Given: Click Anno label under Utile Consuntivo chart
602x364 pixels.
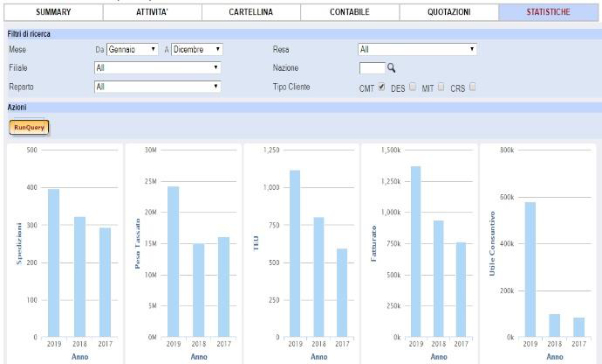Looking at the screenshot, I should [555, 357].
